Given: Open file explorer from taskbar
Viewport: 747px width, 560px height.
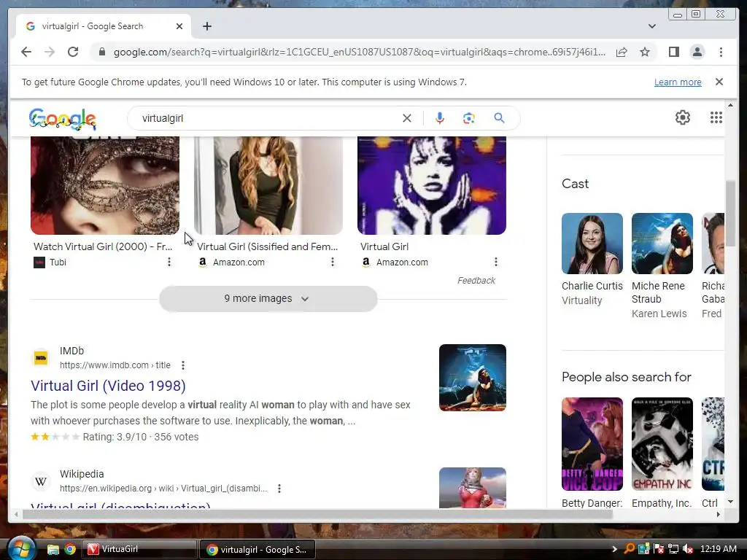Looking at the screenshot, I should (x=53, y=550).
